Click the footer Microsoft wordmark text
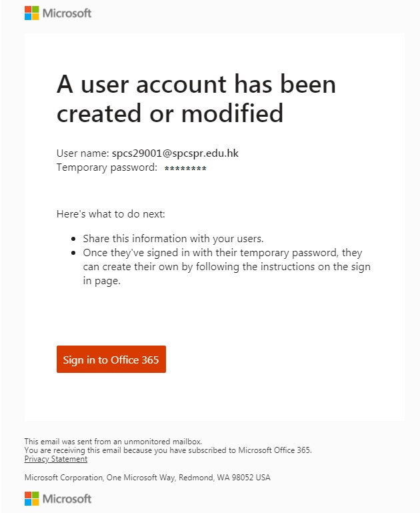Screen dimensions: 420x513 [x=67, y=498]
